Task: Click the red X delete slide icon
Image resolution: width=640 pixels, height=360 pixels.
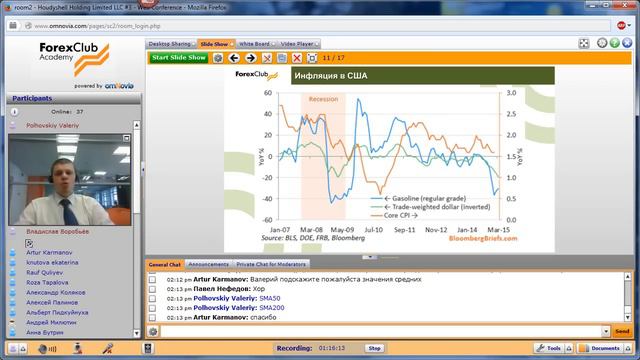Action: click(297, 58)
